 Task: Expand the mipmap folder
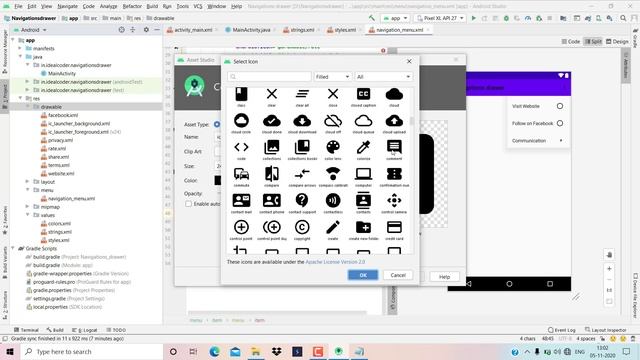pyautogui.click(x=27, y=207)
